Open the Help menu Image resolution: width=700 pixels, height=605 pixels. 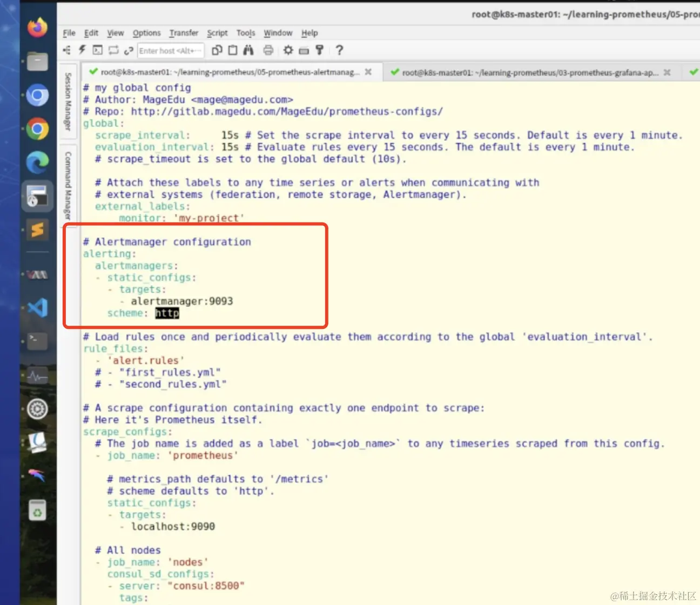309,33
